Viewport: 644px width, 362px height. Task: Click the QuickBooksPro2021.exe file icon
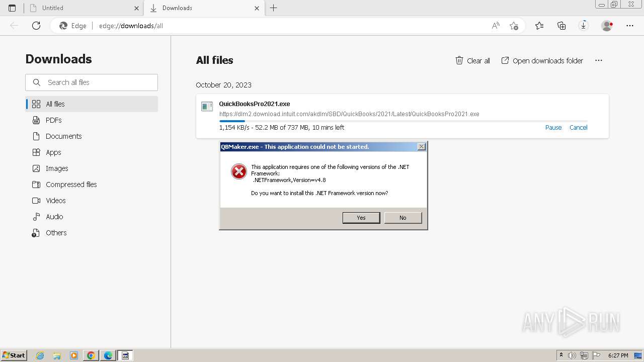(x=207, y=107)
